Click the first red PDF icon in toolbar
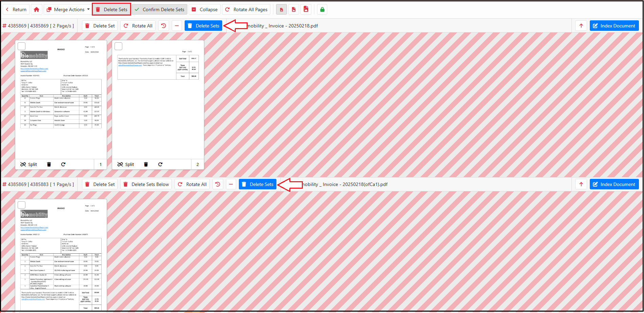The image size is (644, 313). pyautogui.click(x=281, y=9)
